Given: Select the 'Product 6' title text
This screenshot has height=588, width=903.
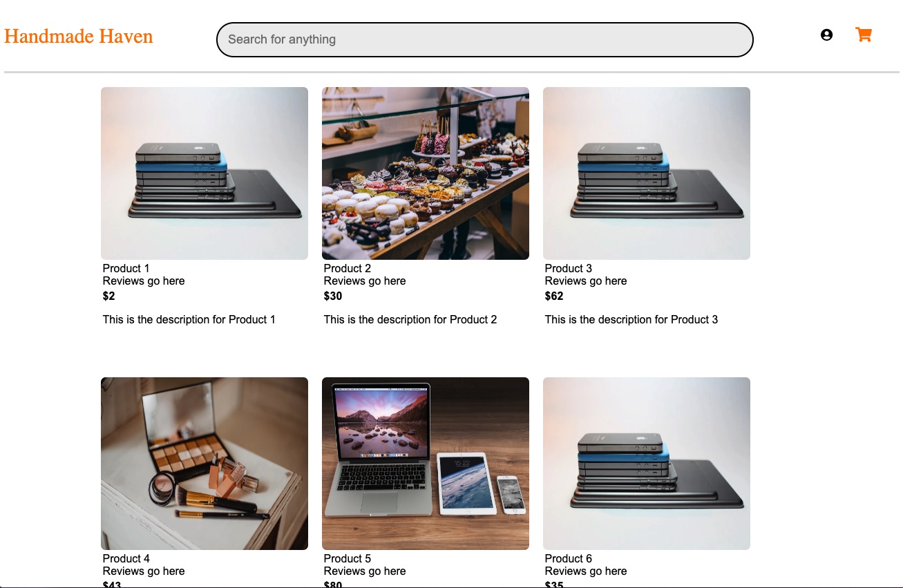Looking at the screenshot, I should 569,558.
